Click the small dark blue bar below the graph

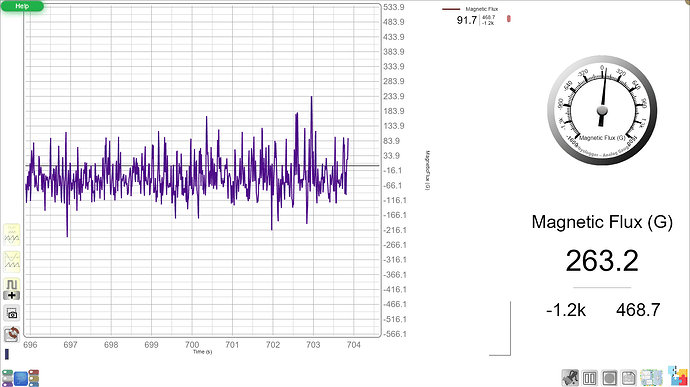(x=7, y=354)
